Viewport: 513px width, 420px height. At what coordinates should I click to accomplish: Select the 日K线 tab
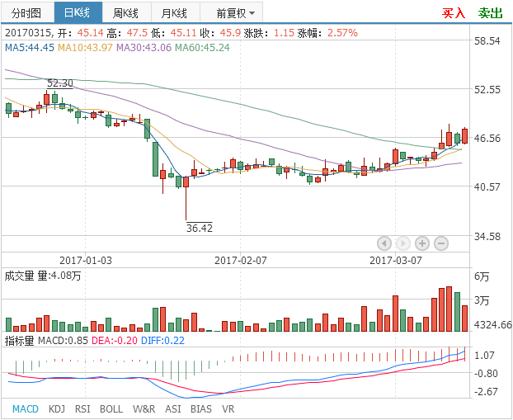point(78,13)
